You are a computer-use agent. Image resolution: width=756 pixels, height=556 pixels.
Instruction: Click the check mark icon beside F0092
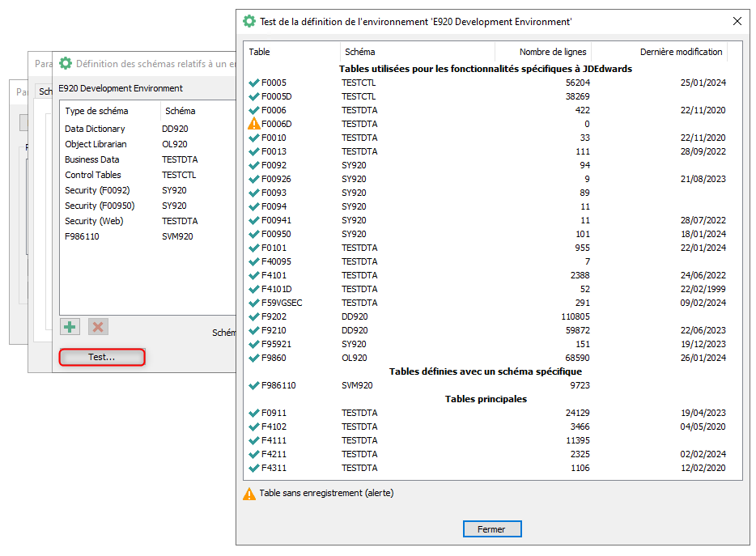253,165
